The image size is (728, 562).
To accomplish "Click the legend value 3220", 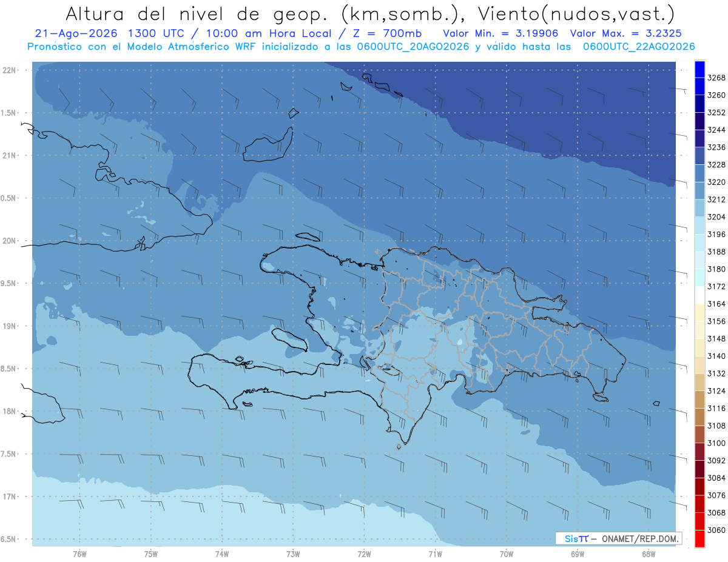I will pos(716,182).
